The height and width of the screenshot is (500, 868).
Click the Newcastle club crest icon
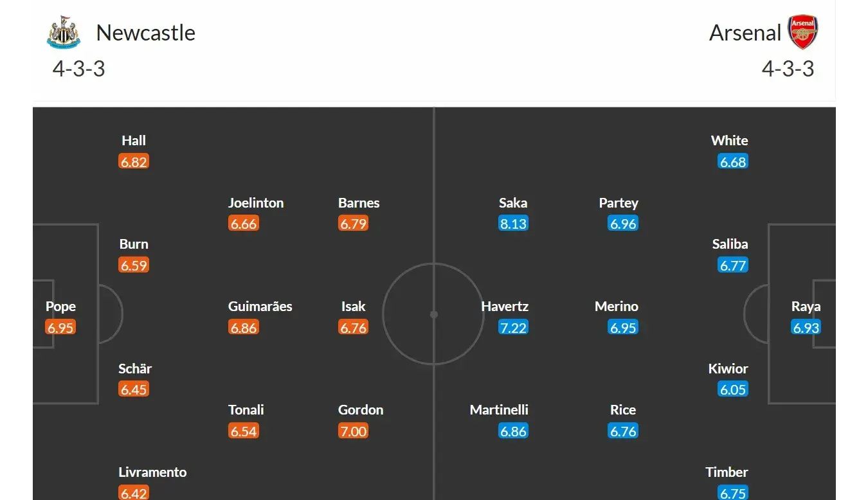coord(64,32)
